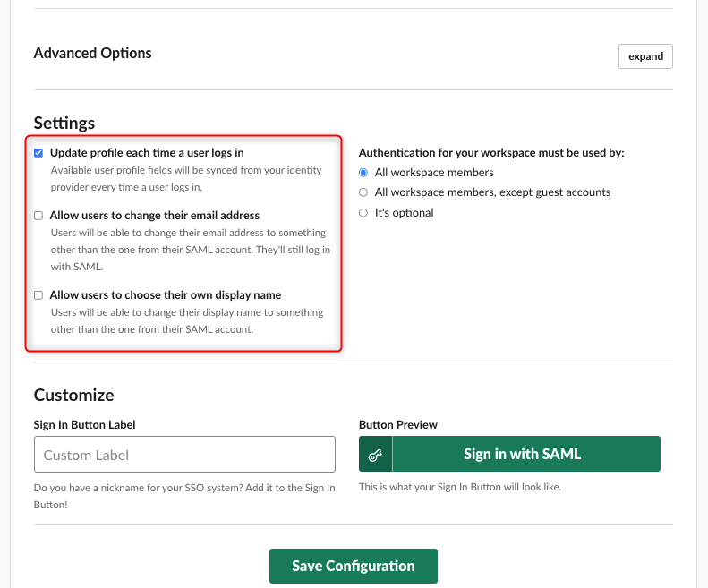Click the Sign in with SAML preview text
Viewport: 708px width, 588px height.
click(x=522, y=454)
